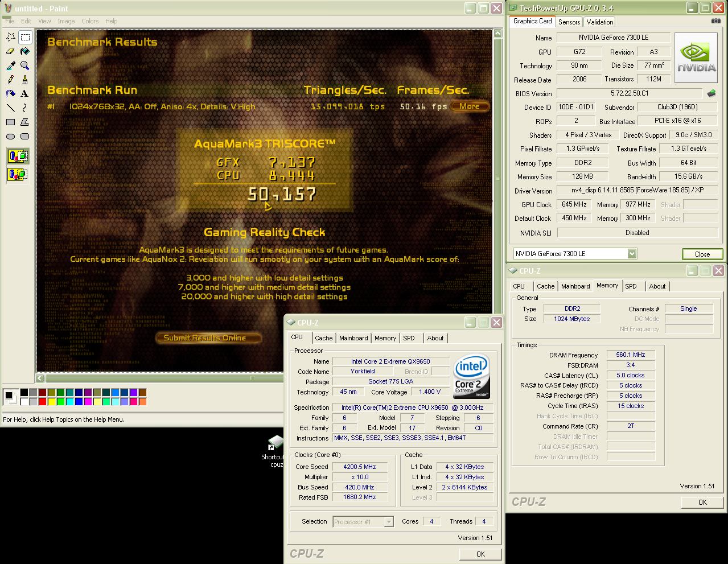Click the Close button in GPU-Z
Image resolution: width=728 pixels, height=564 pixels.
[x=702, y=254]
